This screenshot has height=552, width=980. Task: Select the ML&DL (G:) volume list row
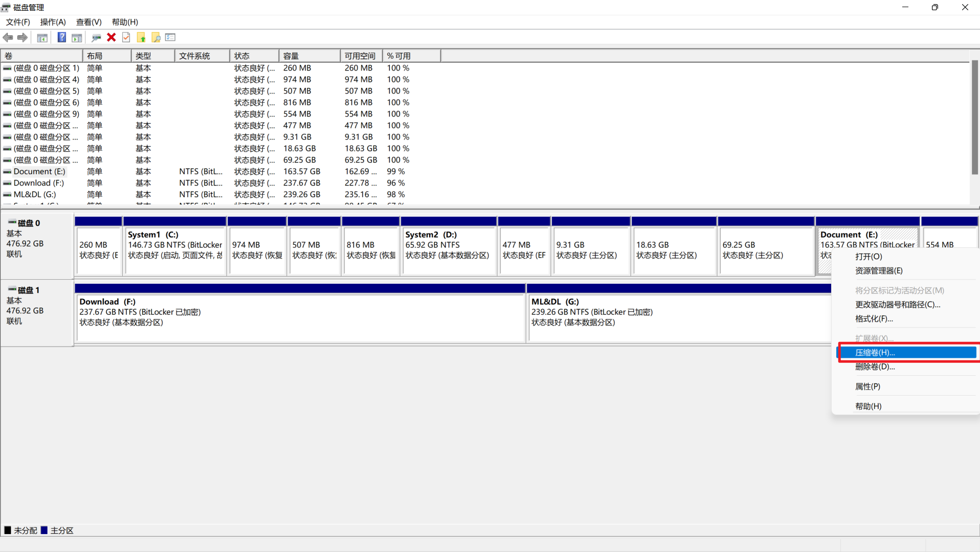[220, 195]
